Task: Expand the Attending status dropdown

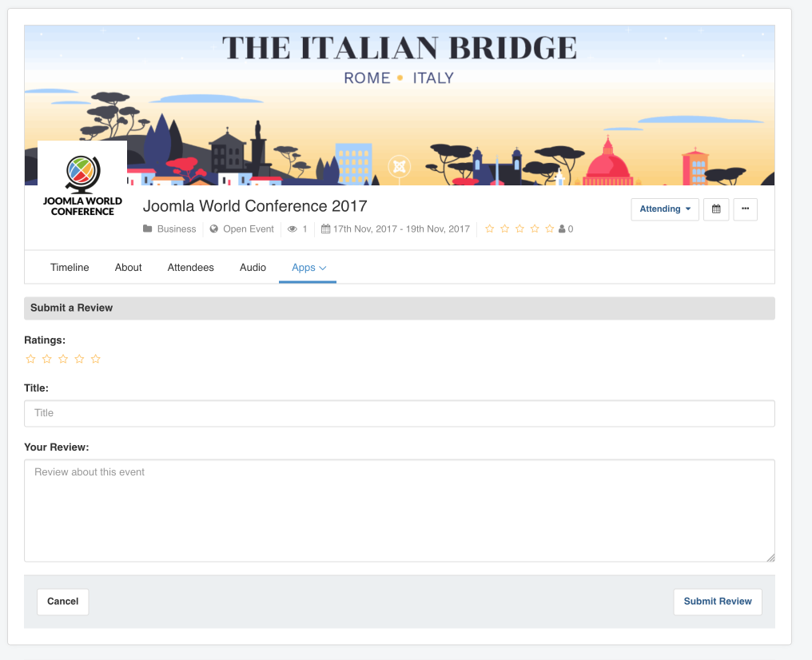Action: point(665,209)
